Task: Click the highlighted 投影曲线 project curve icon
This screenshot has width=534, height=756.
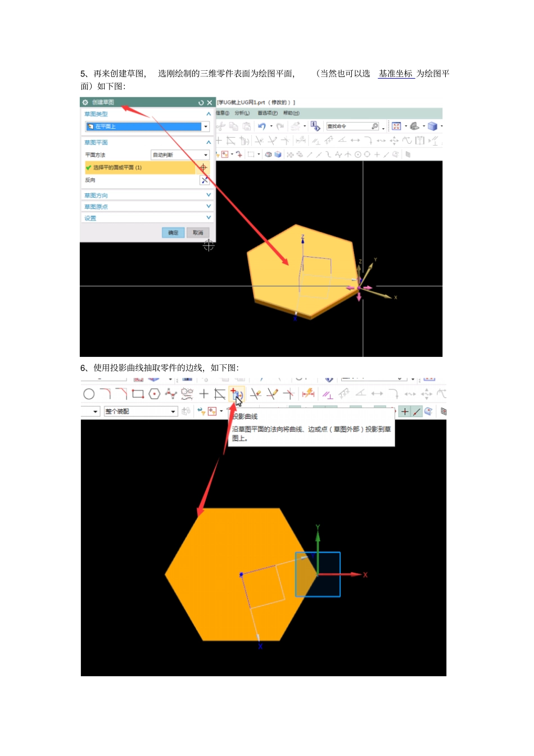Action: (237, 394)
